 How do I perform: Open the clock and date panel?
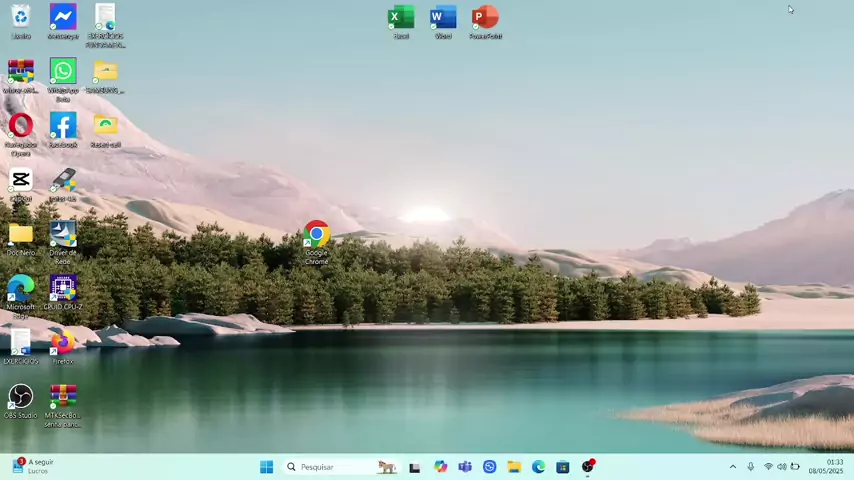(x=833, y=467)
